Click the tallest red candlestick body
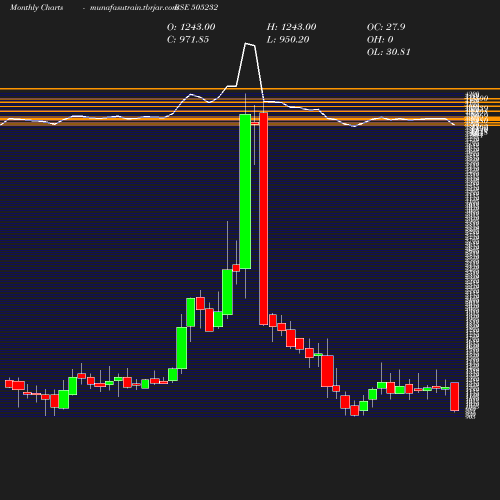The height and width of the screenshot is (500, 500). point(264,219)
